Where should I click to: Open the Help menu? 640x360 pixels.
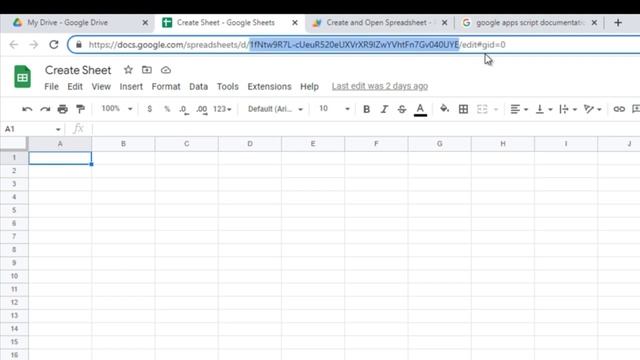point(309,87)
